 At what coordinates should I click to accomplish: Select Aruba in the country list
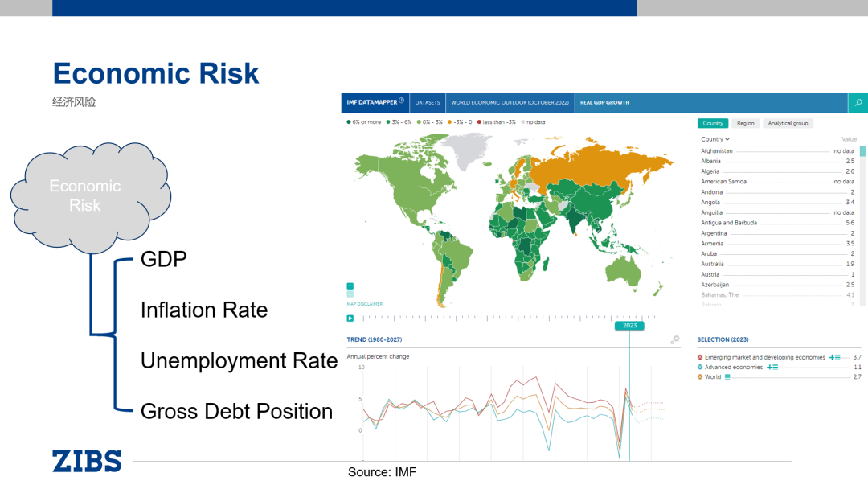(777, 253)
